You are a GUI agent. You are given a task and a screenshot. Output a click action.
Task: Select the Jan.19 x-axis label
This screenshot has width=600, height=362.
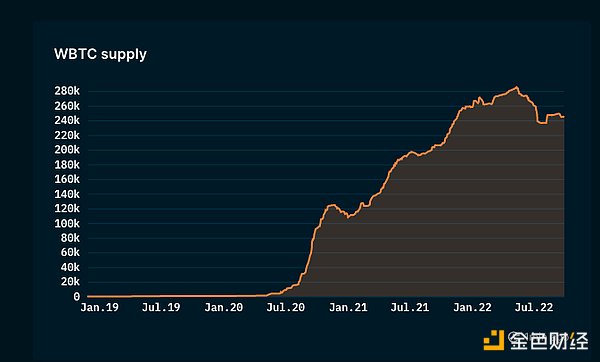[x=99, y=307]
